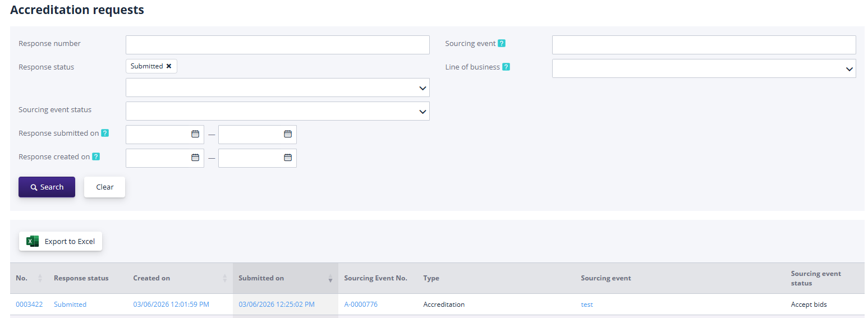Sort table by Submitted on column

tap(330, 278)
